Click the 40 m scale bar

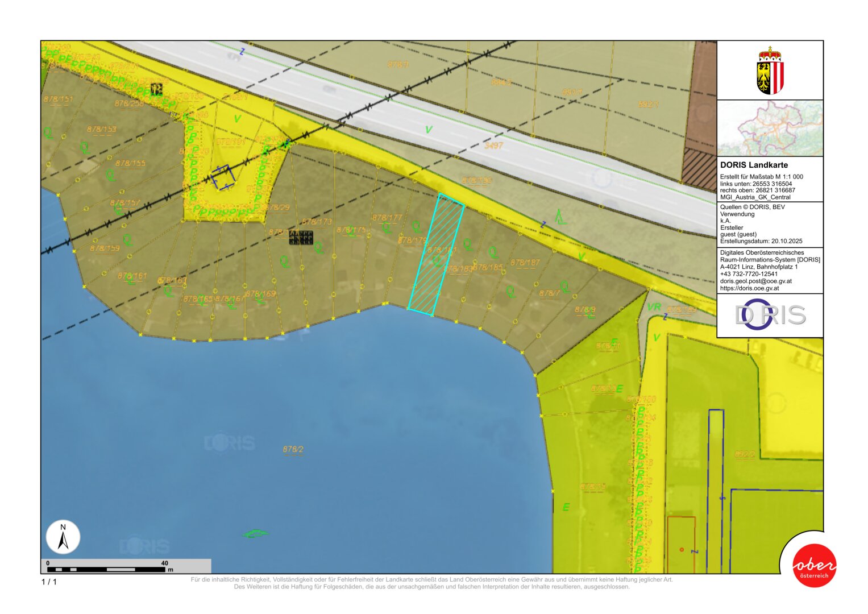[108, 569]
